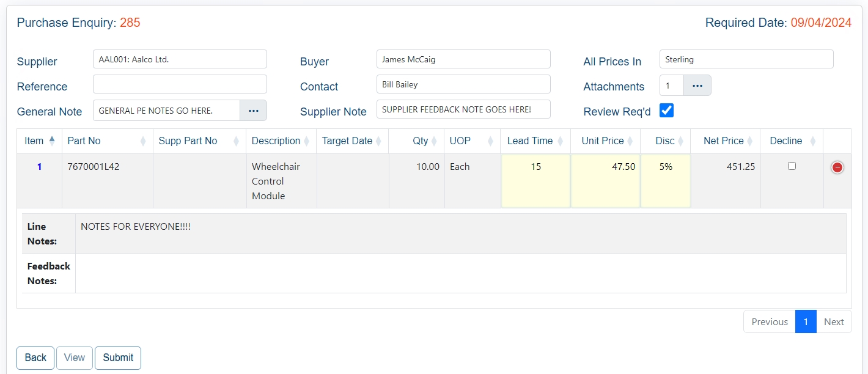Click the Back button
The image size is (868, 374).
[35, 358]
